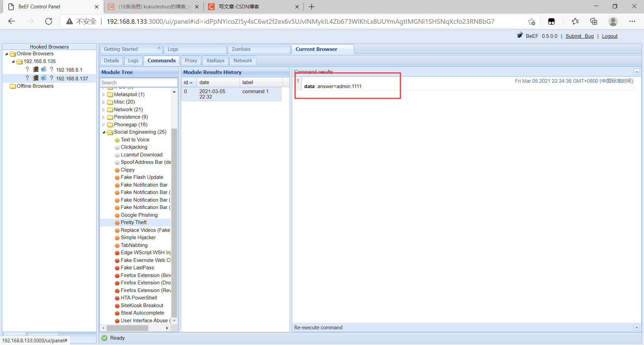644x345 pixels.
Task: Select hooked browser 192.168.8.1
Action: [69, 70]
